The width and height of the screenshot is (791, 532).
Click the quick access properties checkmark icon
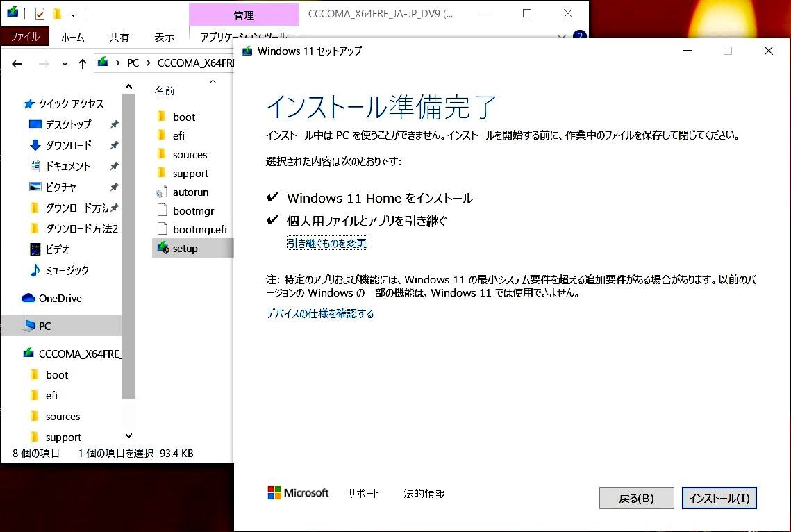[x=40, y=14]
